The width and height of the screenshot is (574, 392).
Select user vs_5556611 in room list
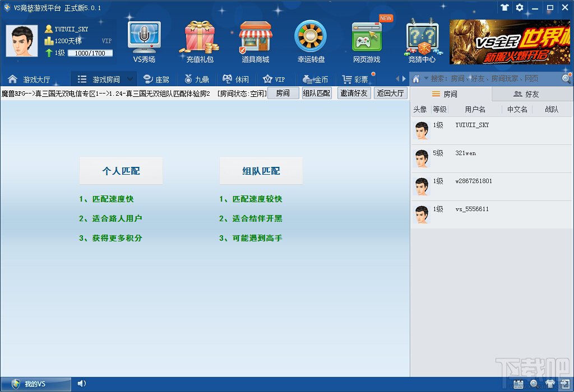coord(492,214)
